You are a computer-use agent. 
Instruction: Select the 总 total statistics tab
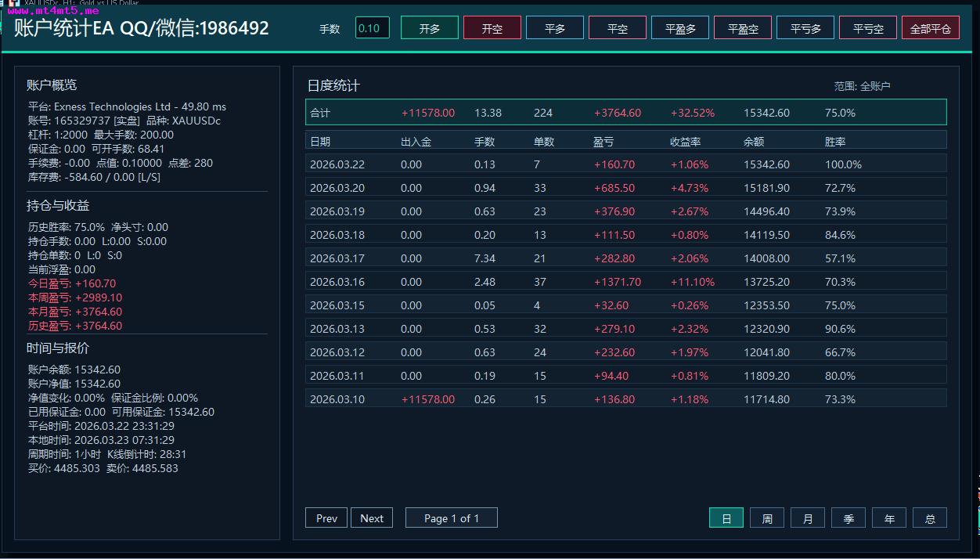click(x=929, y=518)
